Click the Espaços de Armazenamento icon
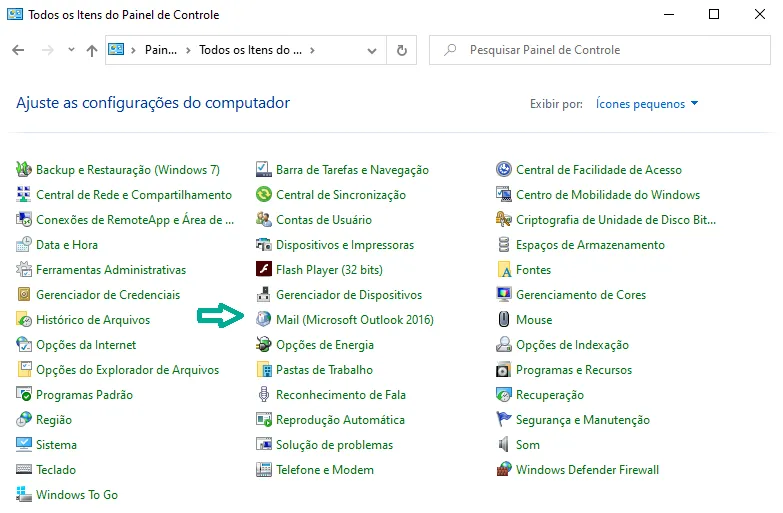This screenshot has width=783, height=513. click(504, 244)
